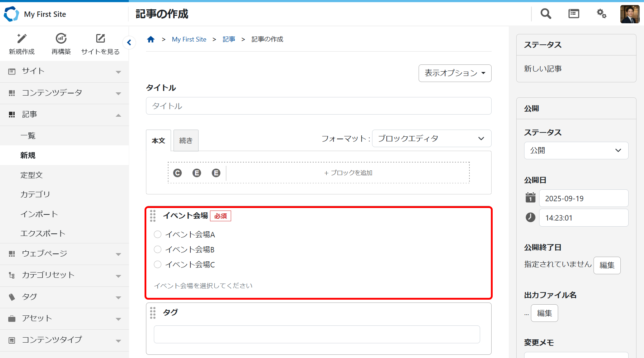Screen dimensions: 644x358
Task: Switch to the 続き tab
Action: click(x=186, y=141)
